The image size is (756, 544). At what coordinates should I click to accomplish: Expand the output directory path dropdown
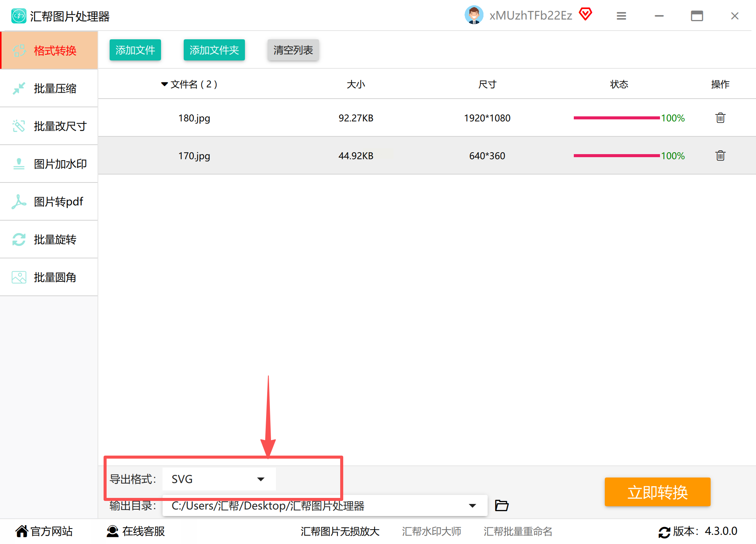[472, 505]
